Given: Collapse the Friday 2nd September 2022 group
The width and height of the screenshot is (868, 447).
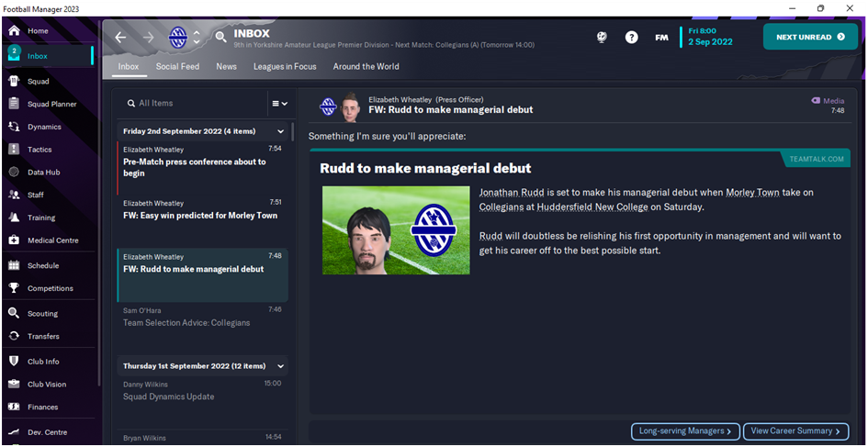Looking at the screenshot, I should click(x=281, y=131).
